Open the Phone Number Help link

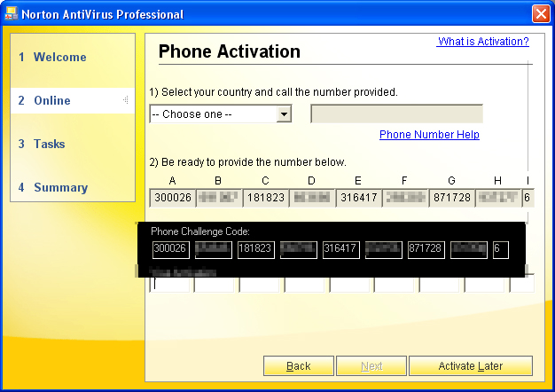429,135
